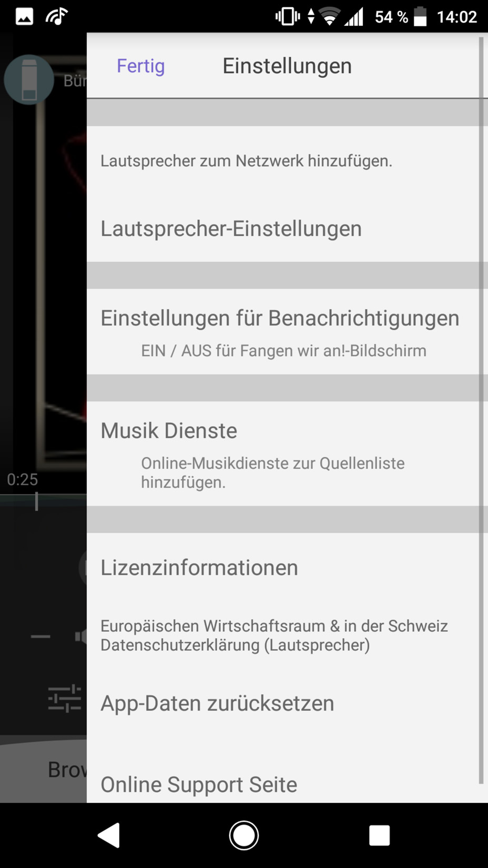Open Online Support Seite

[x=283, y=784]
